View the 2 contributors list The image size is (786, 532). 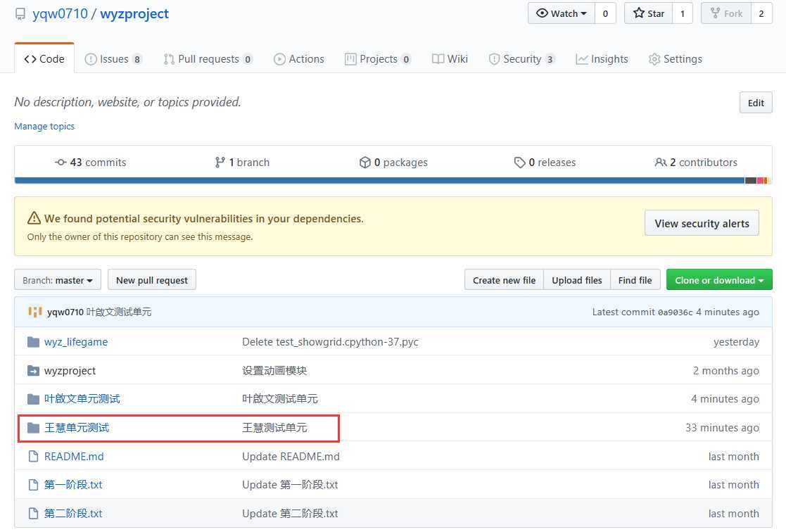(x=696, y=163)
